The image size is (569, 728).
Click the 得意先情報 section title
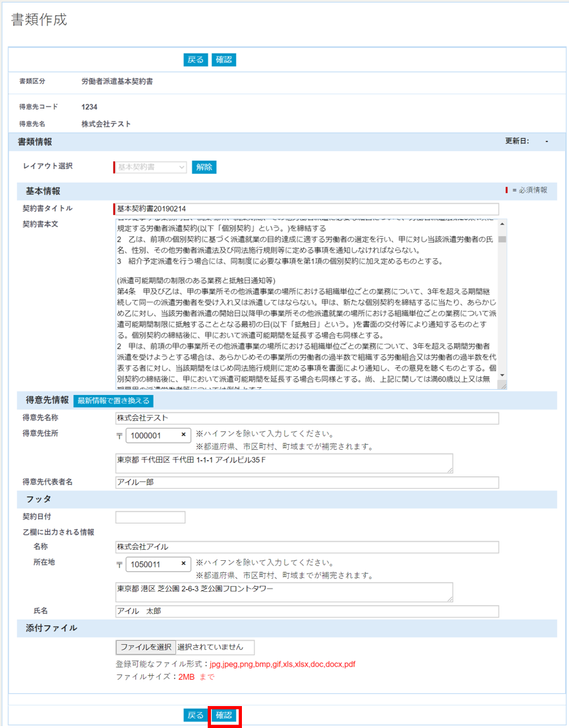(x=47, y=400)
